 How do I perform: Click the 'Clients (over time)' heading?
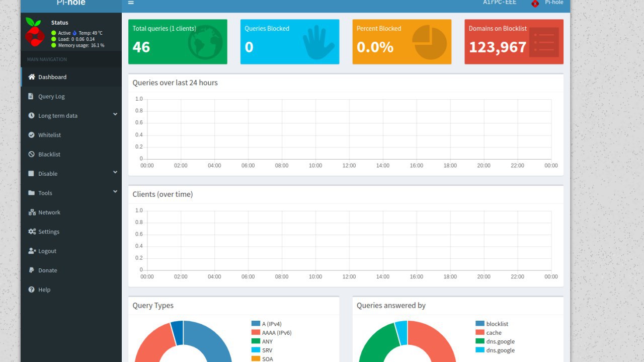[x=163, y=194]
